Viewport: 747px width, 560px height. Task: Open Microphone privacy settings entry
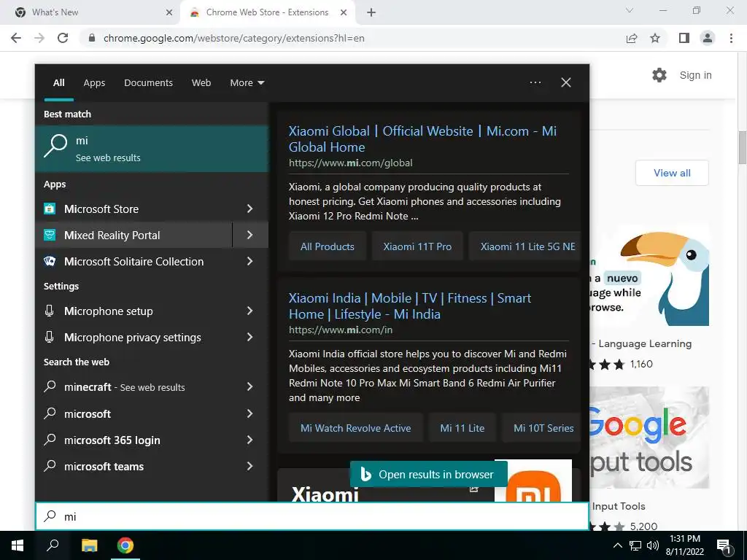133,337
